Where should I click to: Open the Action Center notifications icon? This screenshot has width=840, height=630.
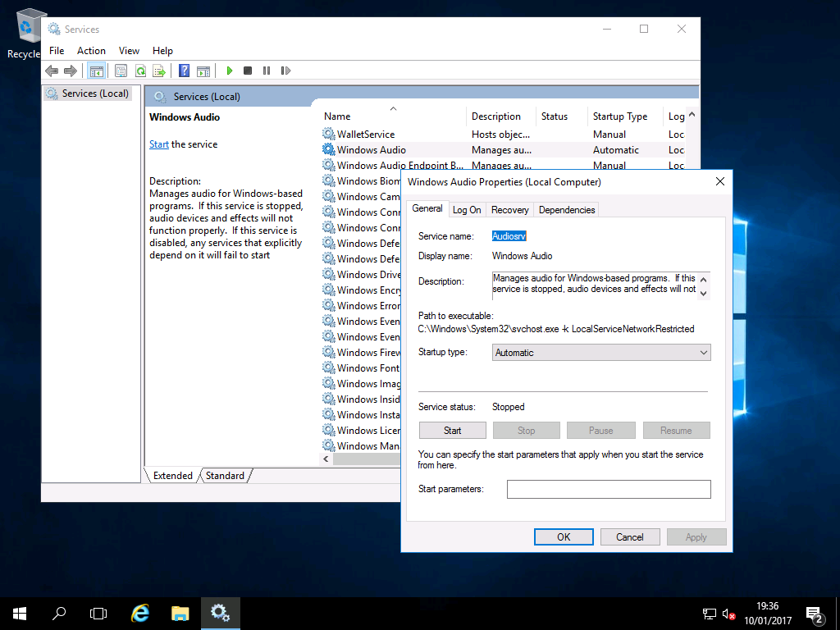(x=815, y=615)
